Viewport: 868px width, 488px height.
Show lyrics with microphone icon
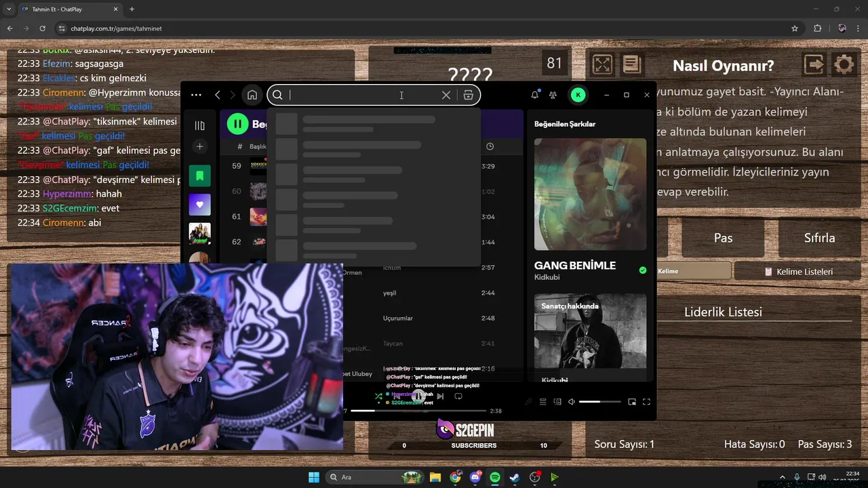point(528,402)
